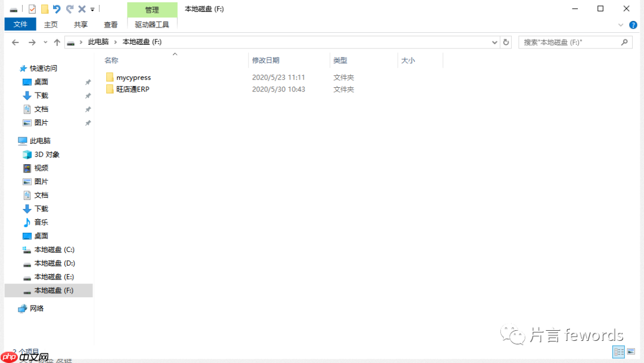Viewport: 644px width, 363px height.
Task: Switch to details view layout
Action: pyautogui.click(x=618, y=352)
